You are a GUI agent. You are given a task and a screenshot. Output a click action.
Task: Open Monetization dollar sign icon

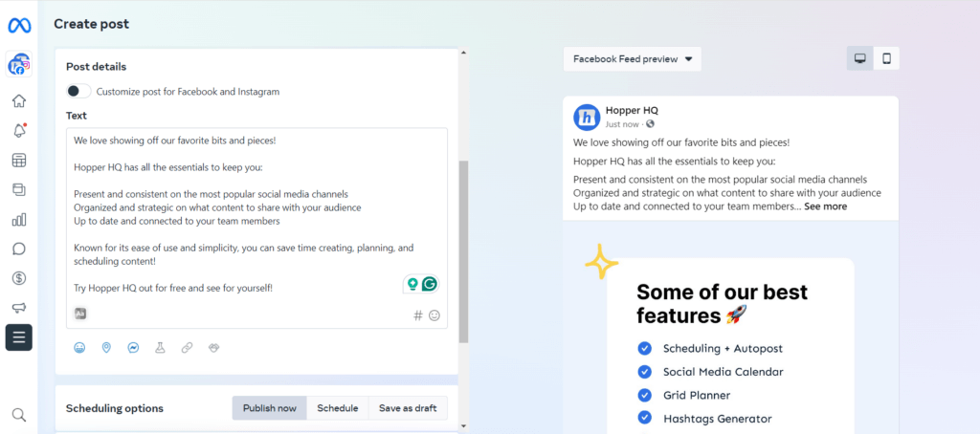pyautogui.click(x=19, y=278)
